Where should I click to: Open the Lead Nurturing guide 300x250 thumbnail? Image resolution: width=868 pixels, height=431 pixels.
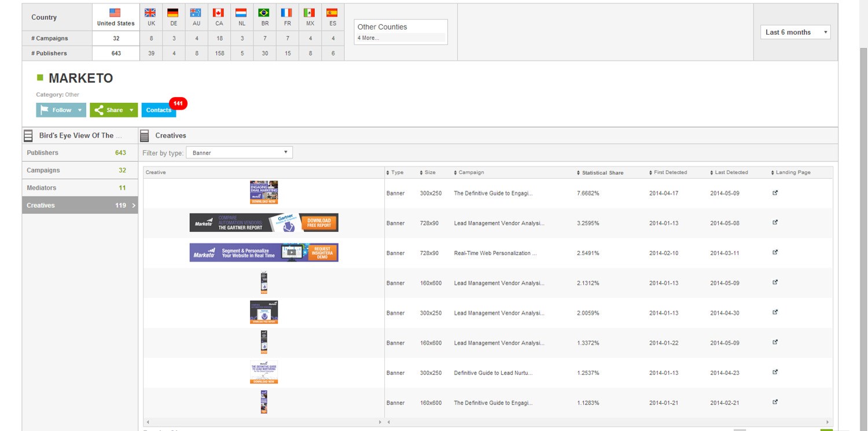[x=264, y=373]
